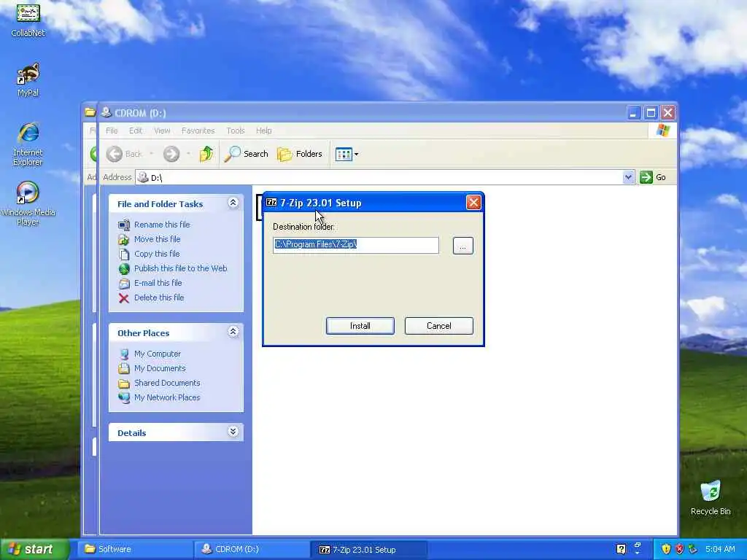Open the destination folder browse button
The height and width of the screenshot is (560, 747).
click(462, 246)
